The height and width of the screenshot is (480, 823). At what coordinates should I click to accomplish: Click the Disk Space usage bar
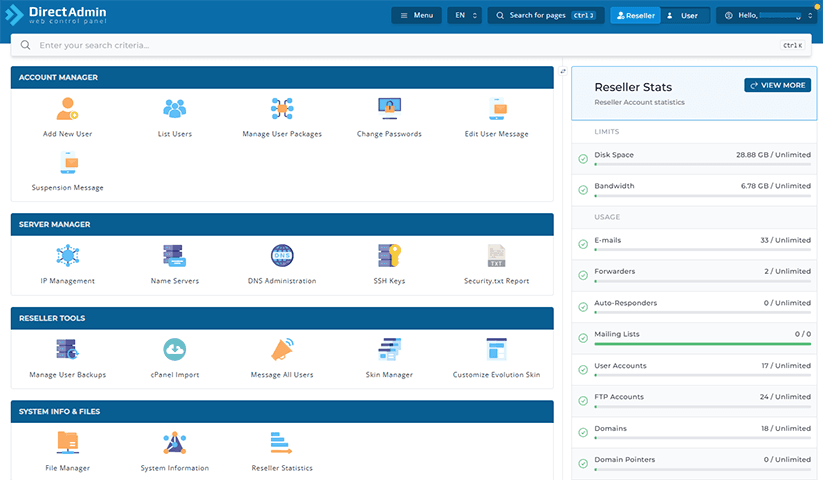coord(702,164)
